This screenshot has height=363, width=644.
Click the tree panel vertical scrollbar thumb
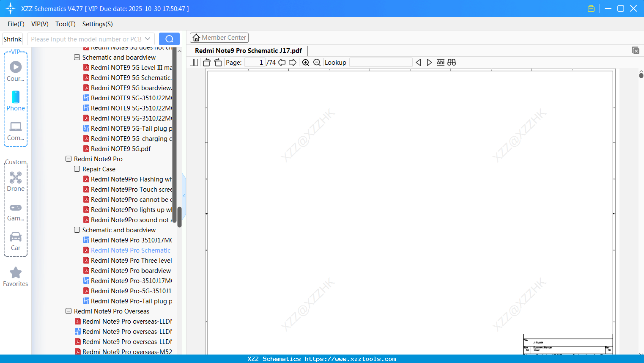(x=179, y=217)
